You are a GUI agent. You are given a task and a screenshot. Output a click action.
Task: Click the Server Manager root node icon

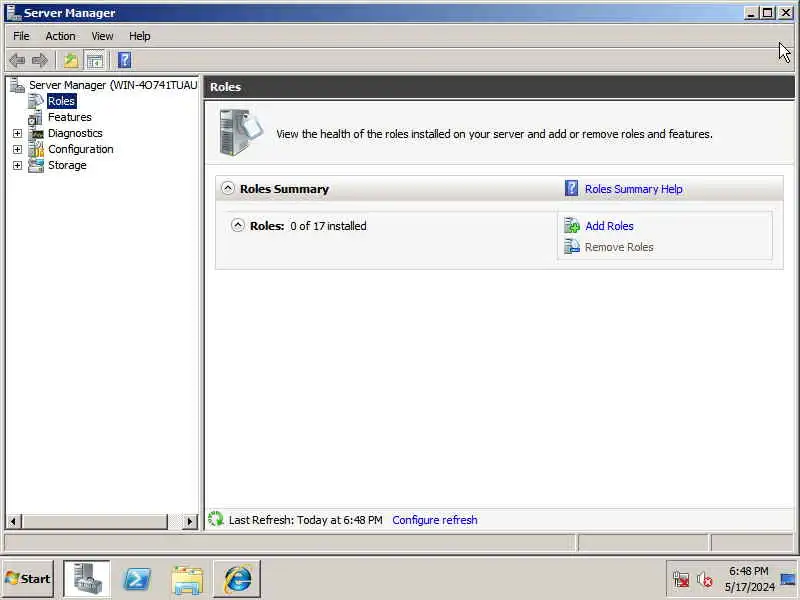point(17,85)
